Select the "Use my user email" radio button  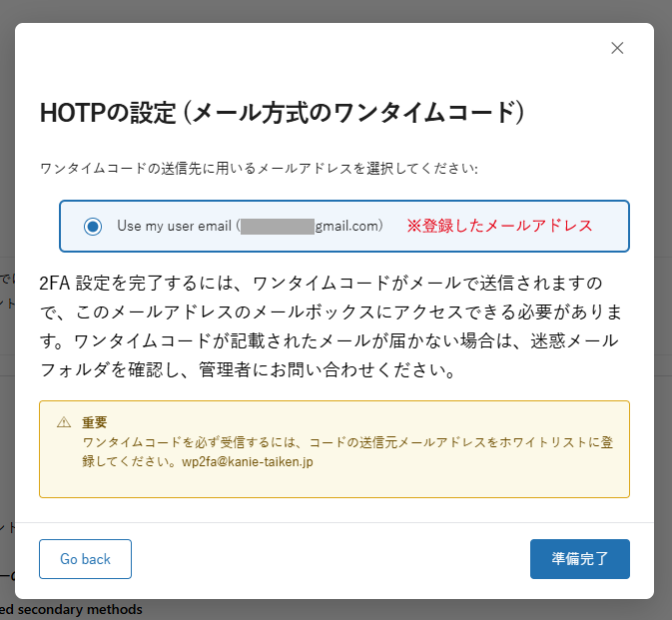(x=93, y=227)
